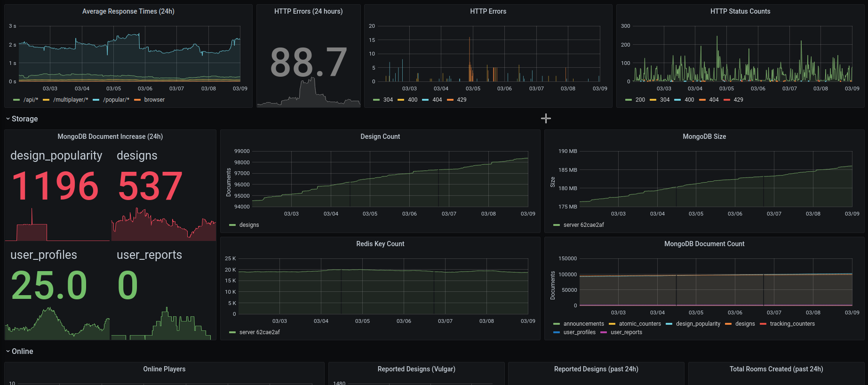This screenshot has height=385, width=868.
Task: Collapse the Storage row chevron
Action: [8, 119]
